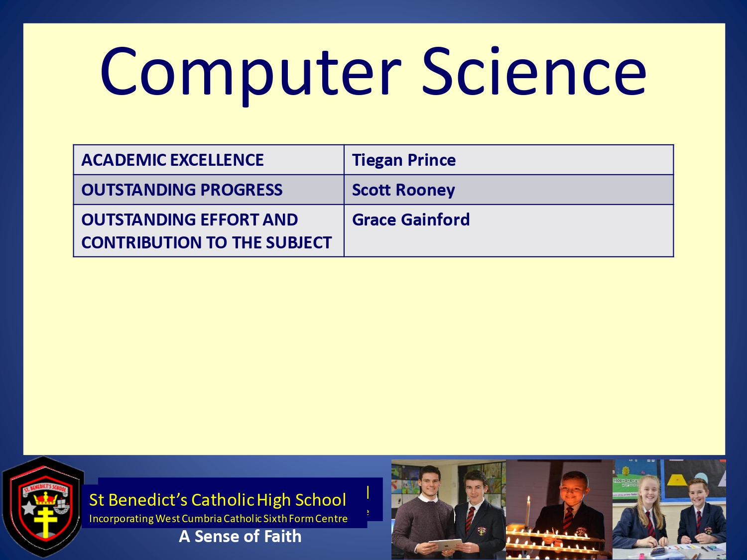Click the crown at top of crest
This screenshot has height=560, width=747.
pyautogui.click(x=45, y=497)
